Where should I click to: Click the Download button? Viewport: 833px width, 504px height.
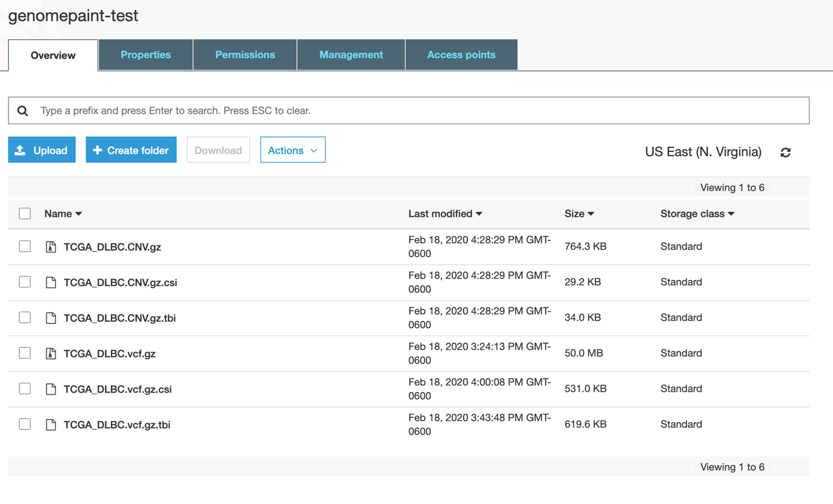point(218,150)
